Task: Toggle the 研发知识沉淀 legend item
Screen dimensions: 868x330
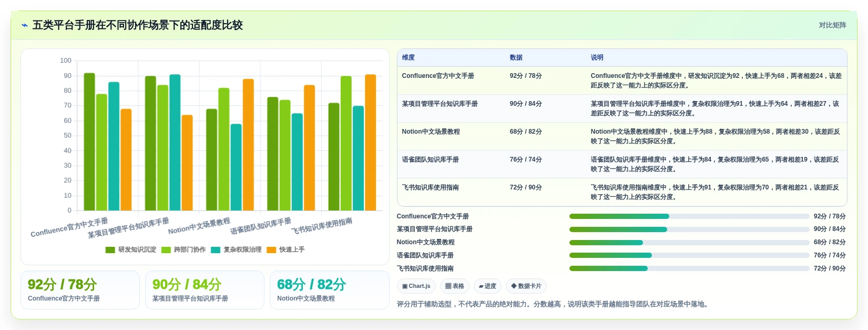Action: point(131,249)
